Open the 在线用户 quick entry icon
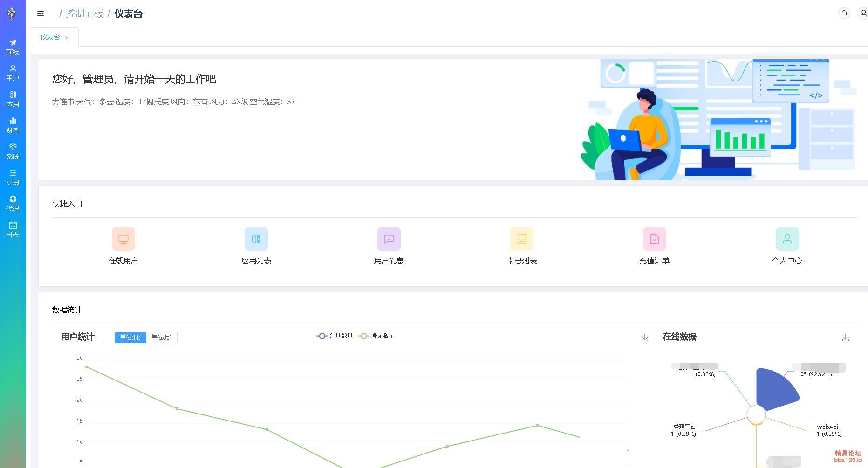This screenshot has width=868, height=468. [123, 239]
